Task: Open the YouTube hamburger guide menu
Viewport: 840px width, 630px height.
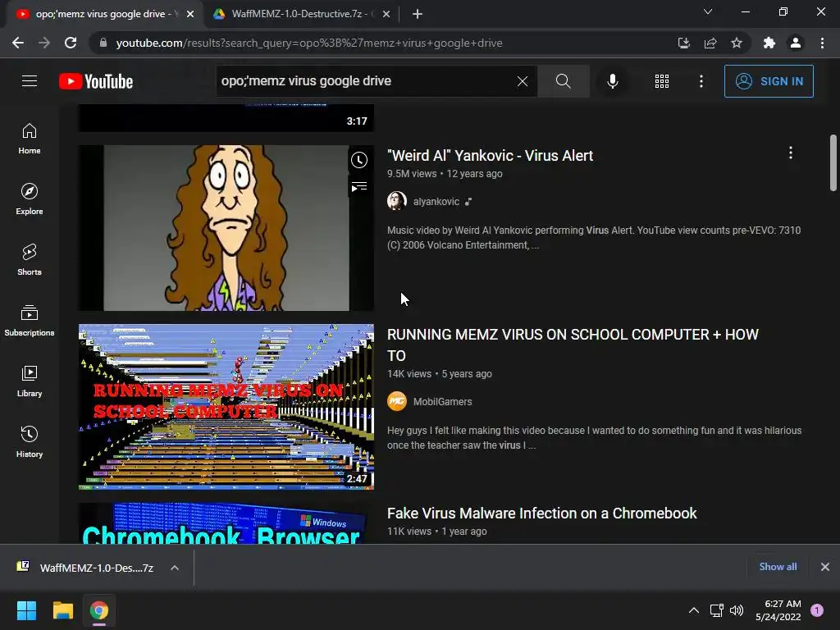Action: (x=30, y=81)
